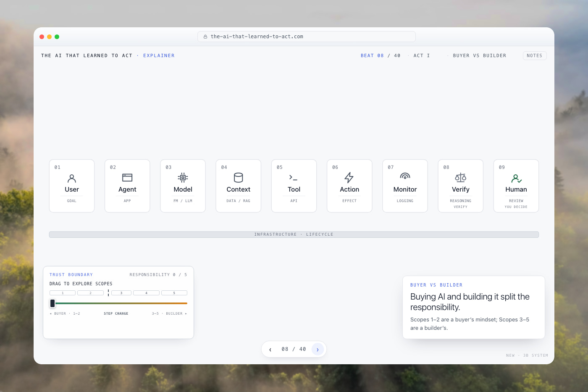588x392 pixels.
Task: Click the NEW · 3B SYSTEM footer text
Action: [x=527, y=355]
